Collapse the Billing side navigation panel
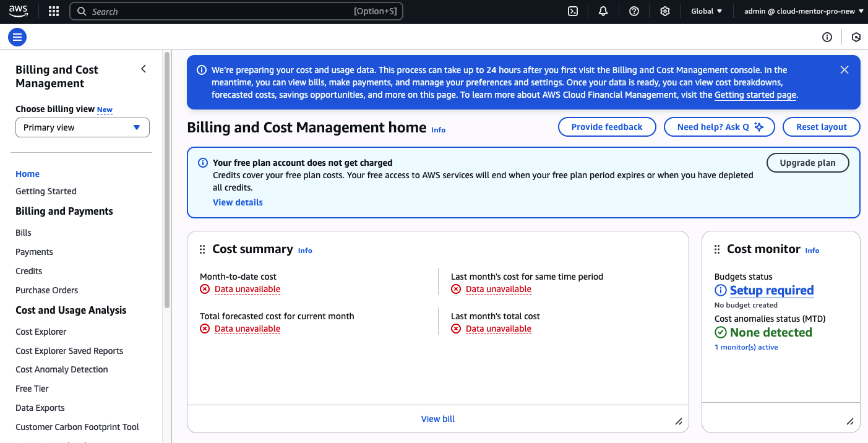Screen dimensions: 868x443 point(144,69)
